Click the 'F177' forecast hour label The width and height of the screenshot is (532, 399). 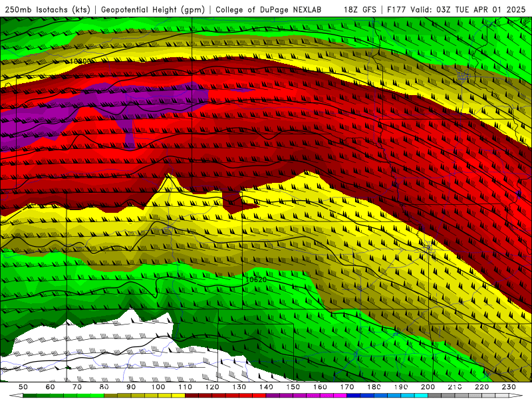click(x=397, y=10)
